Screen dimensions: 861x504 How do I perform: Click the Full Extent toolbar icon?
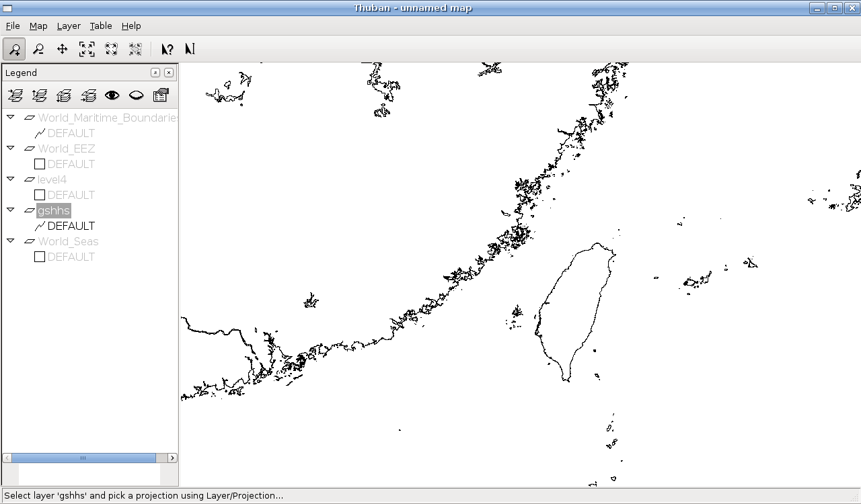(x=87, y=49)
